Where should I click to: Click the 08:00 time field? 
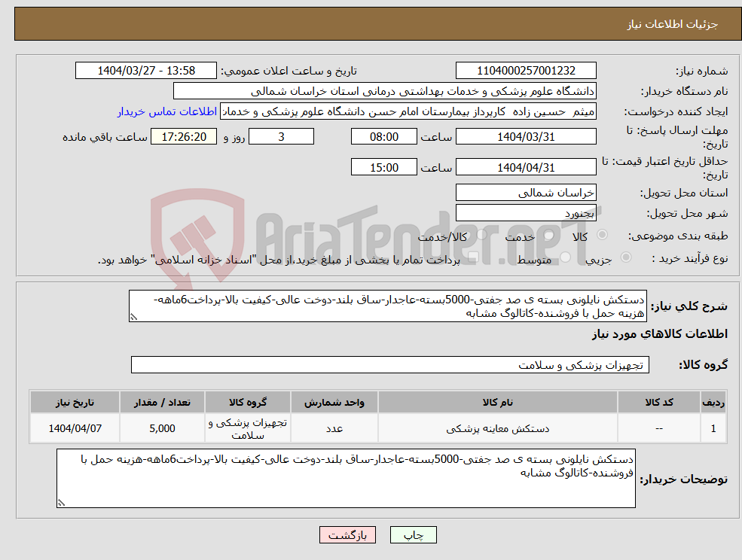click(x=384, y=136)
